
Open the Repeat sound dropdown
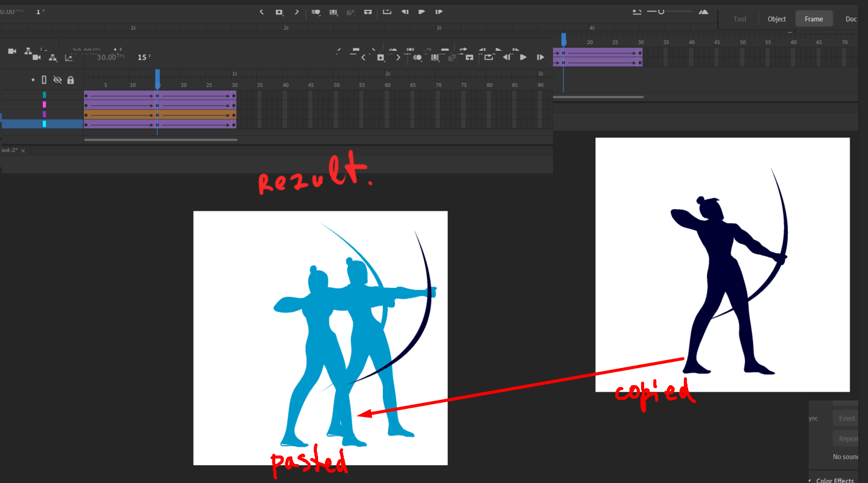coord(848,438)
